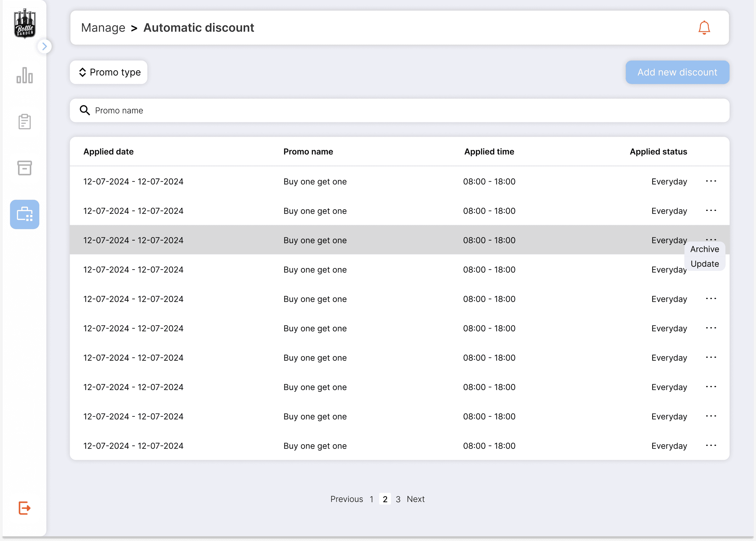Focus the Promo name search field

[399, 110]
